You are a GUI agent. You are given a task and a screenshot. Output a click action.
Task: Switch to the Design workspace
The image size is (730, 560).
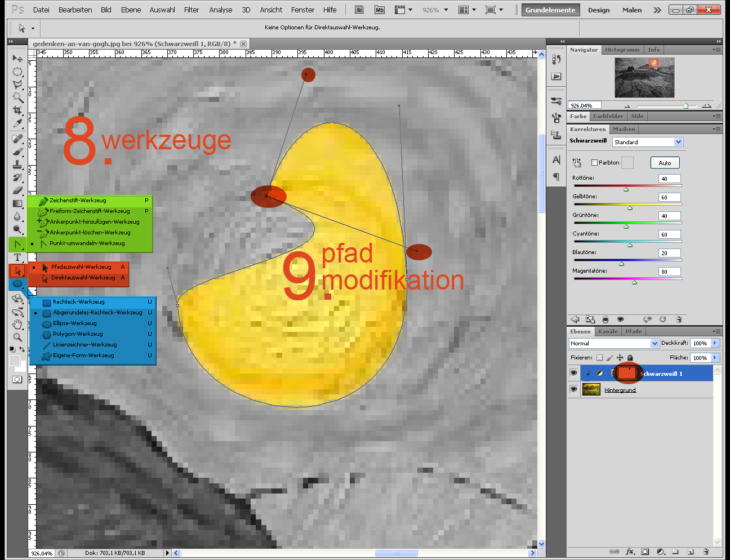click(x=599, y=10)
